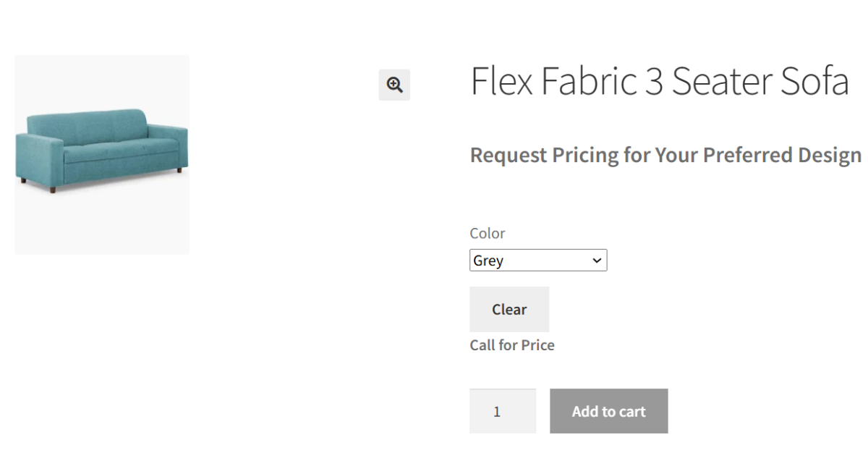The image size is (868, 453).
Task: Select the magnifying glass above the product title
Action: point(394,85)
